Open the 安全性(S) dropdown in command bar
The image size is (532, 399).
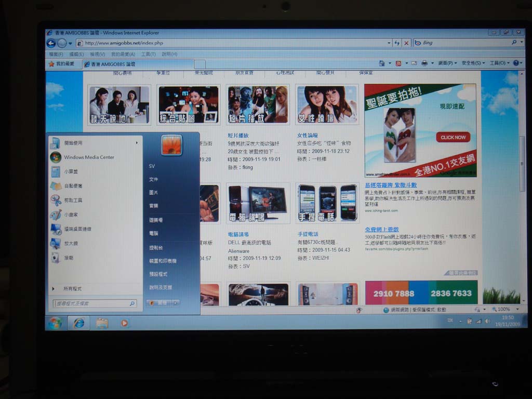[x=473, y=63]
